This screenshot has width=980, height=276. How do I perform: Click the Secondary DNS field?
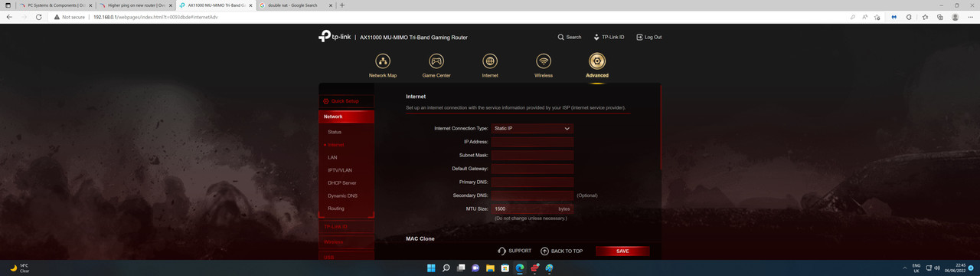coord(532,195)
